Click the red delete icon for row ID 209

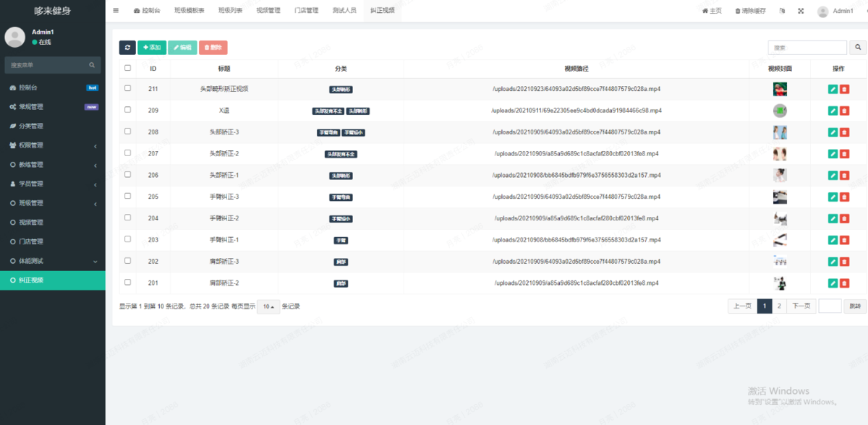pyautogui.click(x=844, y=111)
